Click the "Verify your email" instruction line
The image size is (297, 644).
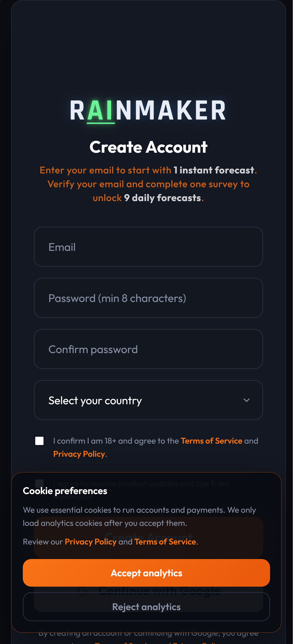pos(148,184)
